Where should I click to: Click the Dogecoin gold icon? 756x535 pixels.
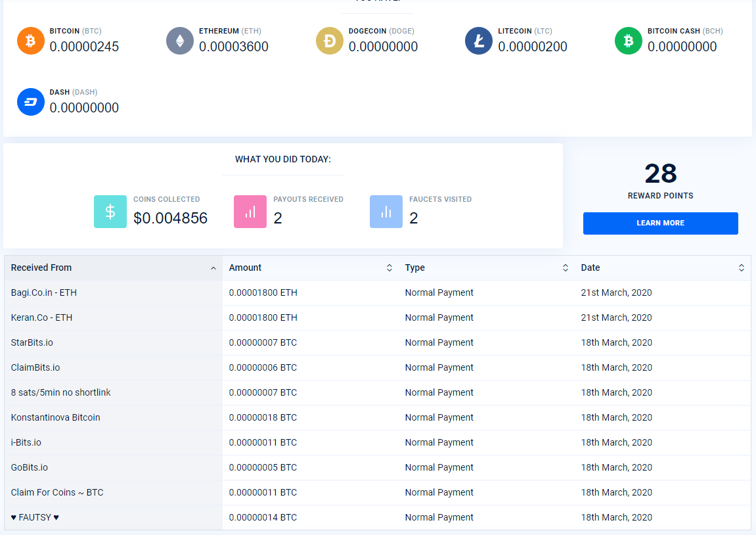[x=330, y=41]
